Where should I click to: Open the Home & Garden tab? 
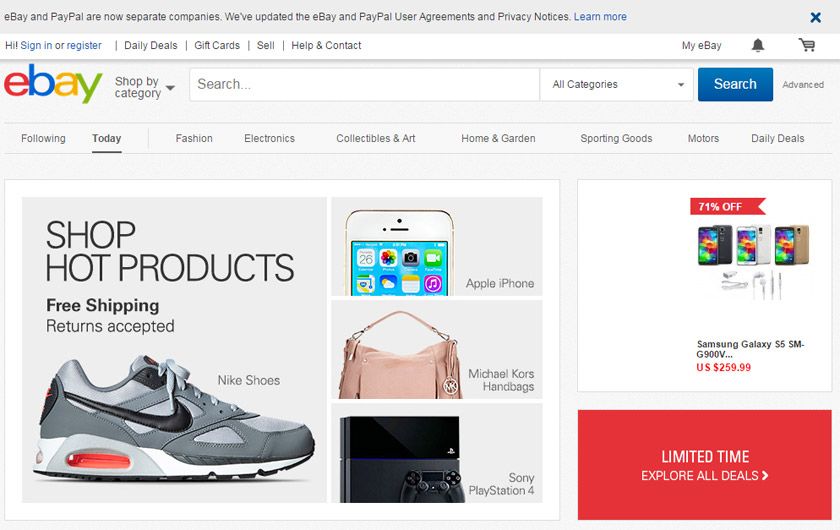point(498,138)
